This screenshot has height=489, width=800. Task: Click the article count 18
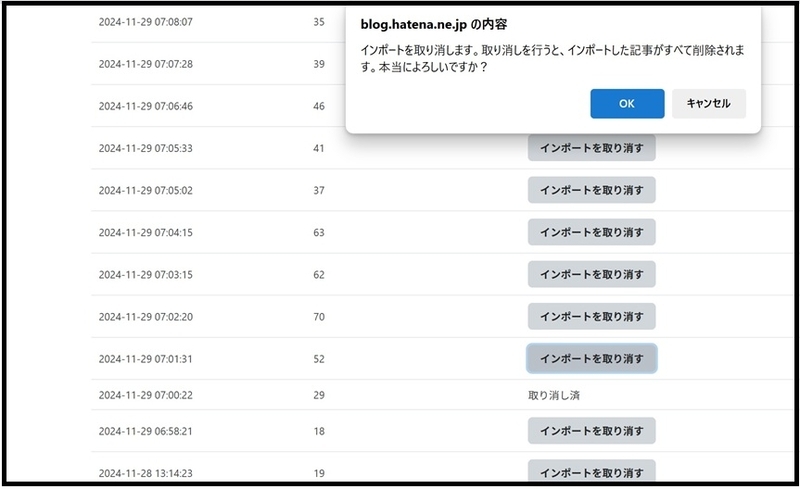[319, 431]
